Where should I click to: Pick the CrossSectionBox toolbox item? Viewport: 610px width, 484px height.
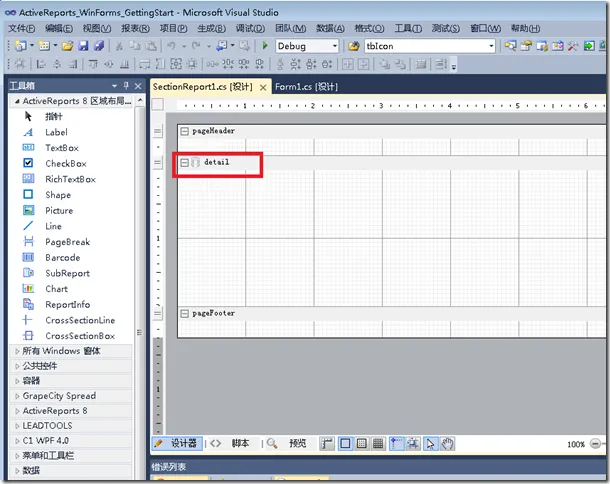coord(79,336)
